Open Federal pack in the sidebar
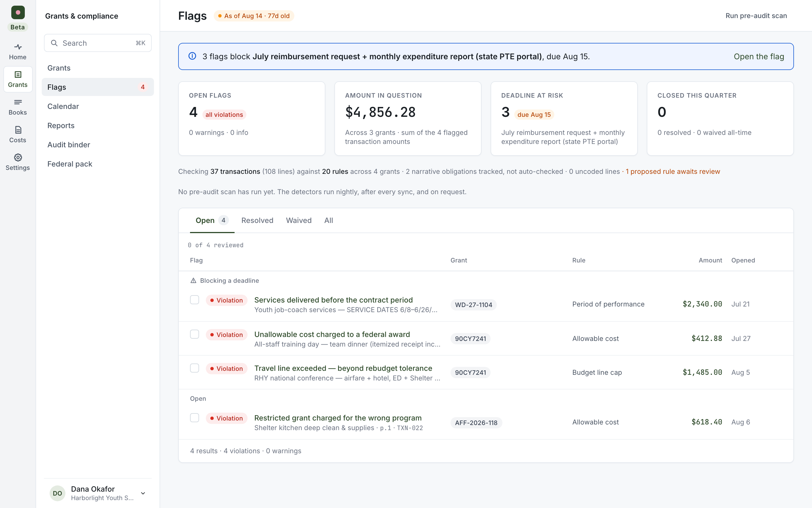This screenshot has width=812, height=508. pyautogui.click(x=98, y=164)
